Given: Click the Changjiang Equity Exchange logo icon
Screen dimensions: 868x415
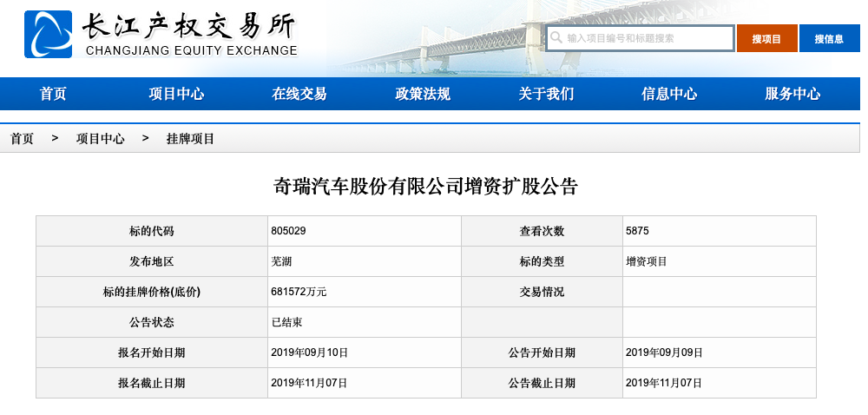Looking at the screenshot, I should [48, 35].
